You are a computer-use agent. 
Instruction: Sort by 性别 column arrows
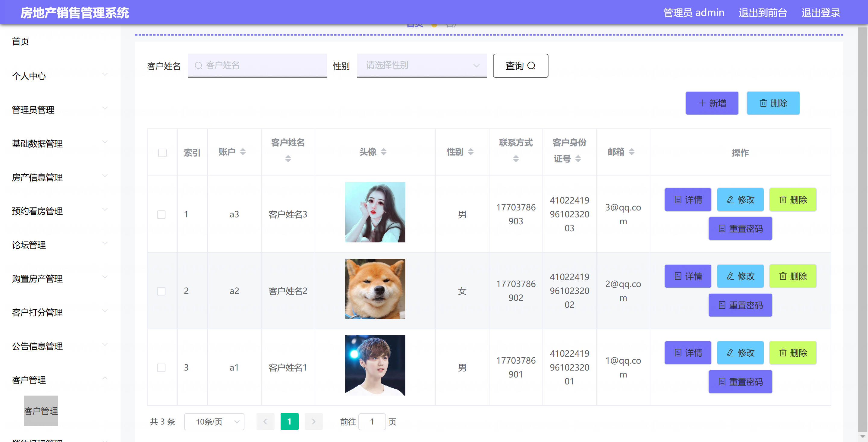pyautogui.click(x=471, y=152)
